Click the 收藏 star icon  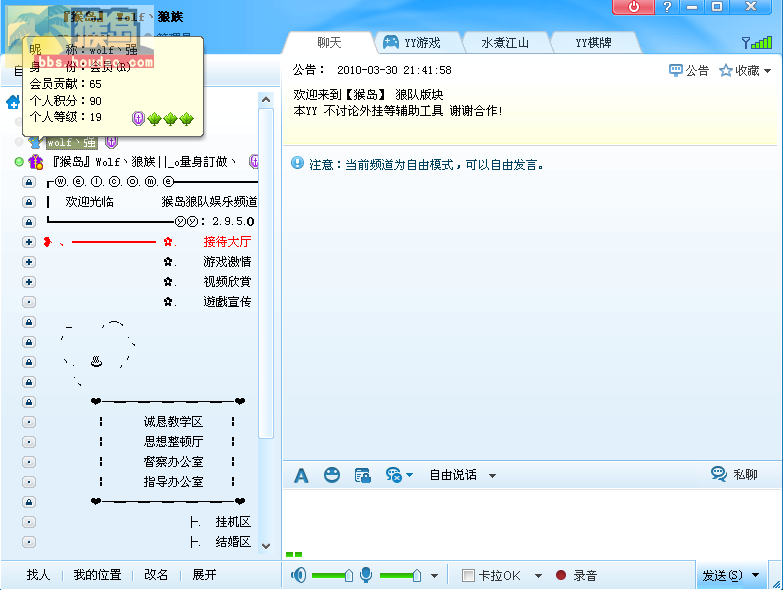pos(726,70)
